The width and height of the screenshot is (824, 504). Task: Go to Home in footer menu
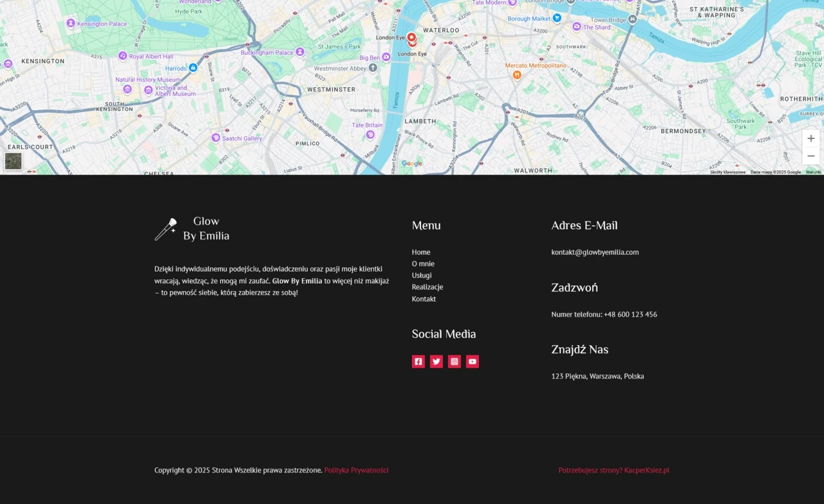tap(421, 252)
